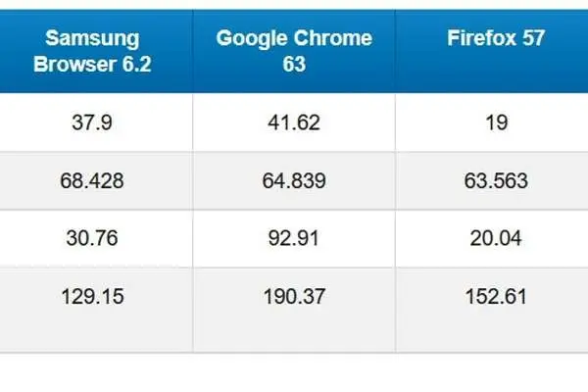
Task: Click the cell with 63.563
Action: tap(492, 180)
